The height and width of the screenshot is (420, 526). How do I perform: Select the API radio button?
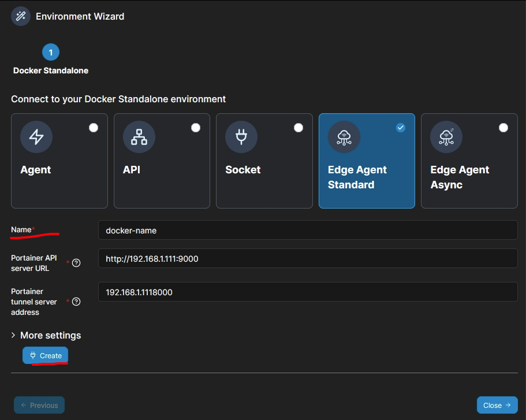pos(196,128)
